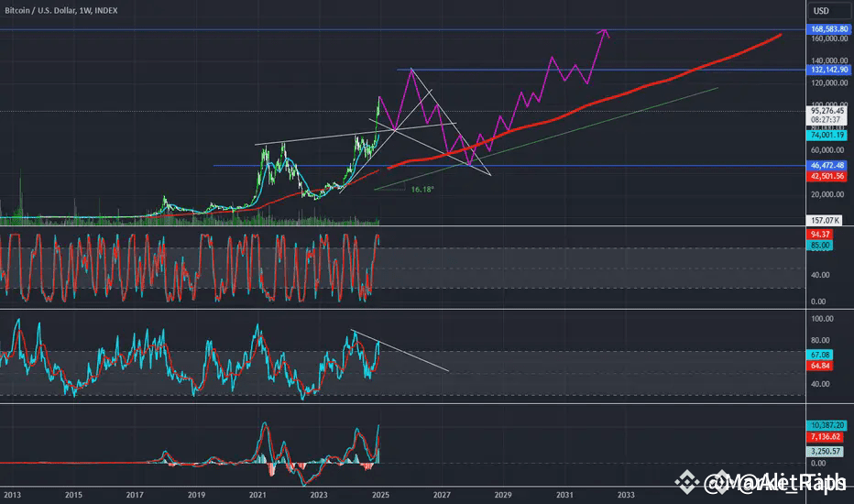854x504 pixels.
Task: Select the 46,472.48 blue price label
Action: 827,165
